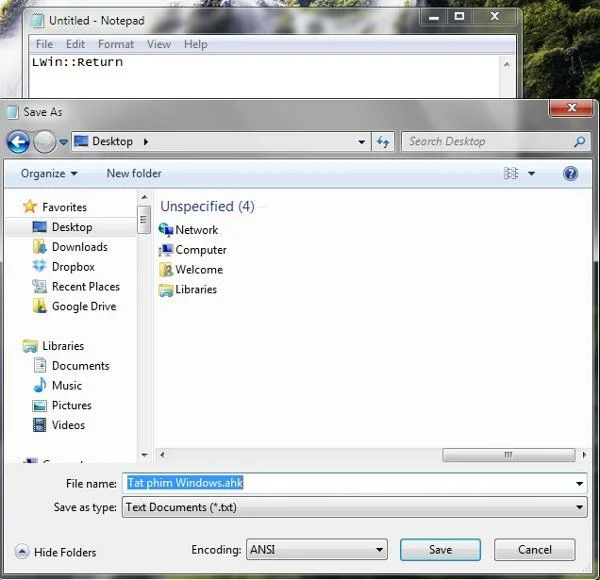The image size is (600, 580).
Task: Click the navigation pane scroll up arrow
Action: [144, 197]
